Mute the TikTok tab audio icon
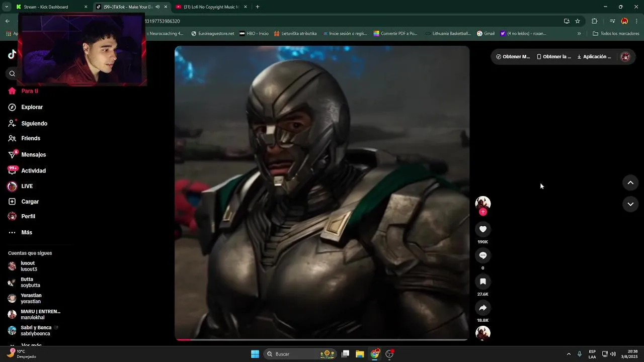 [157, 7]
